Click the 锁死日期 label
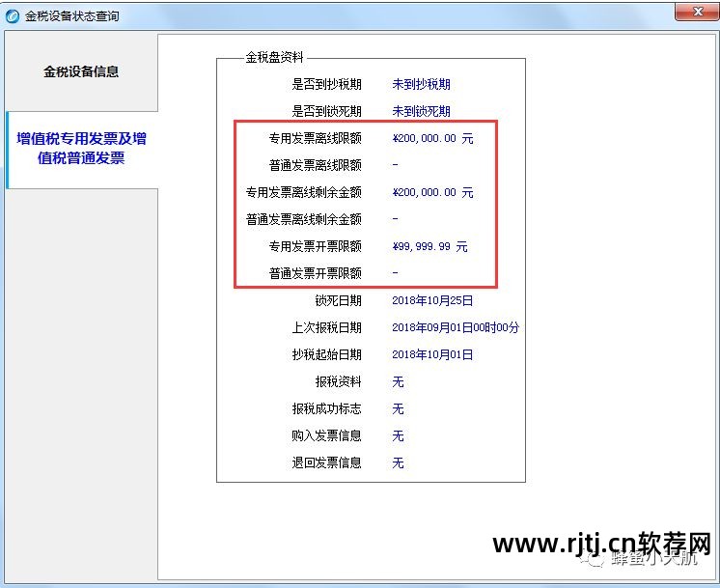Viewport: 720px width, 588px height. point(339,300)
